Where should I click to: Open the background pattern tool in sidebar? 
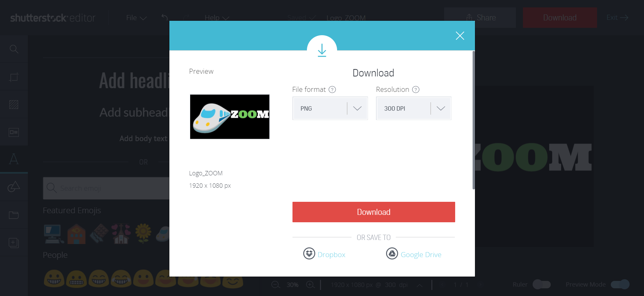pyautogui.click(x=14, y=105)
